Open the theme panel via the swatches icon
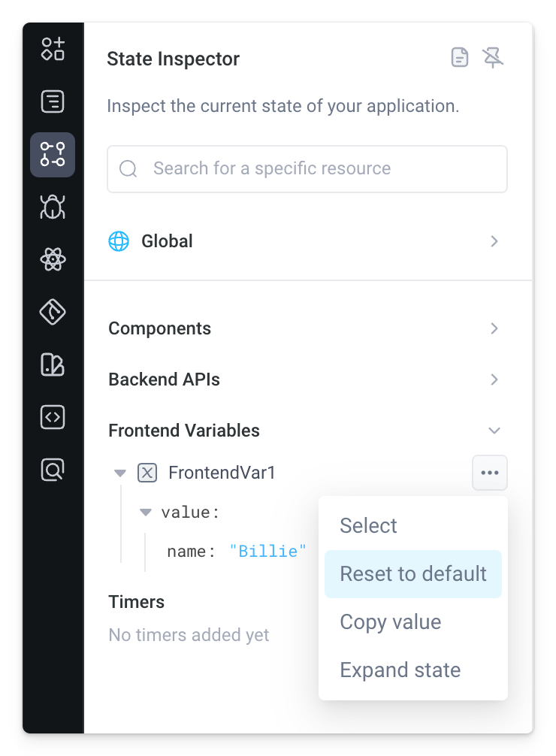The width and height of the screenshot is (556, 756). click(x=52, y=364)
